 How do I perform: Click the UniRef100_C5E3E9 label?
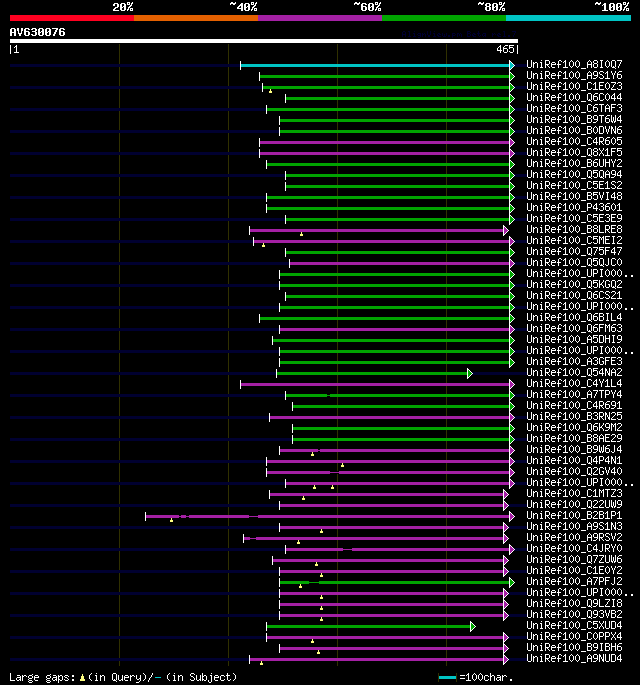574,218
